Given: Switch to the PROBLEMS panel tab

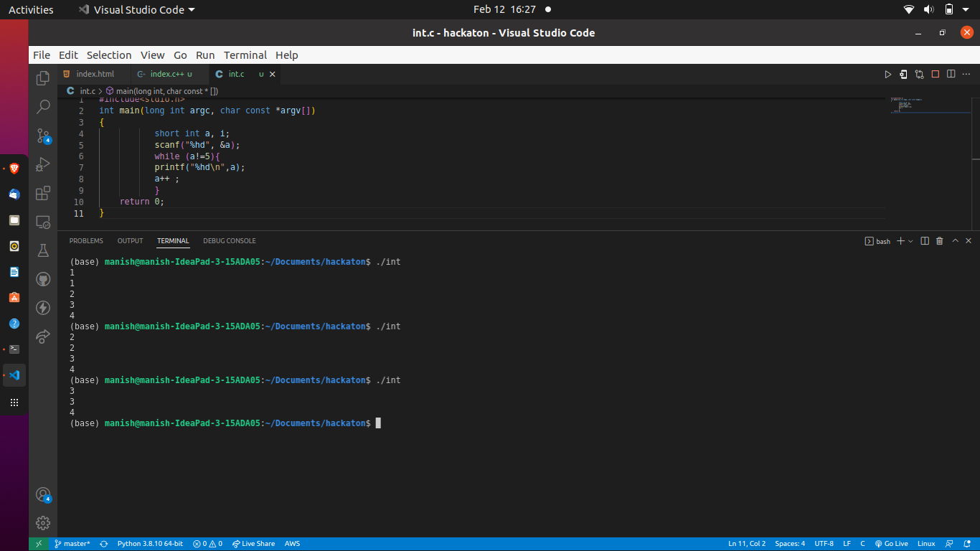Looking at the screenshot, I should [86, 241].
